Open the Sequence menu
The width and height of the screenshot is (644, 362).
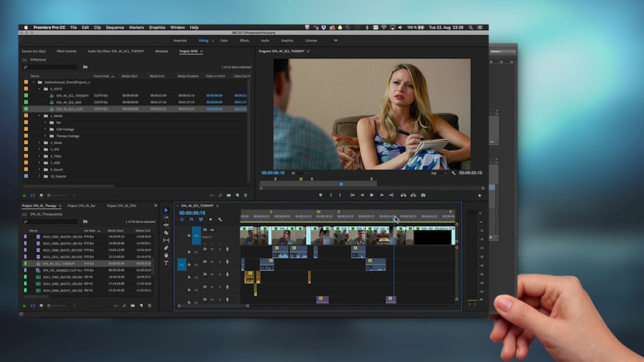[115, 27]
